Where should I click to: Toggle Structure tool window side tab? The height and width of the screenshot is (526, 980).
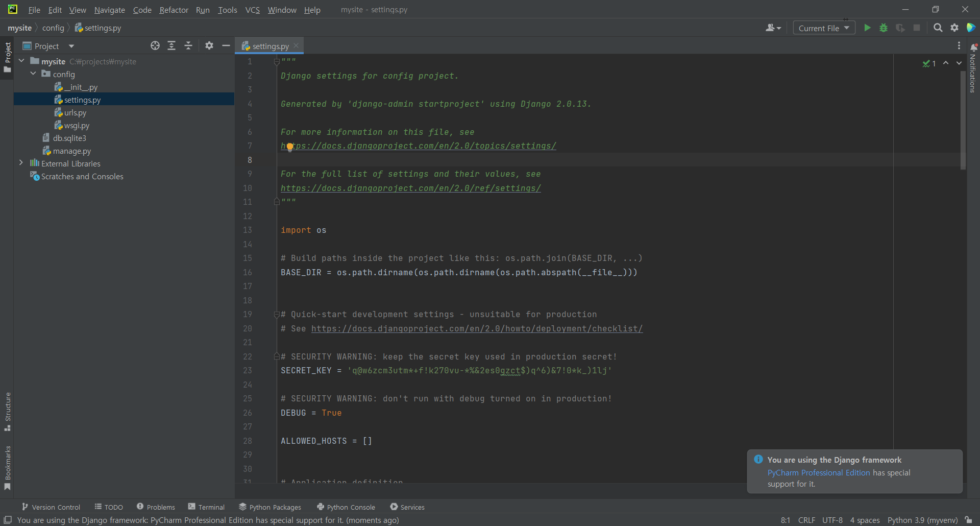(7, 412)
